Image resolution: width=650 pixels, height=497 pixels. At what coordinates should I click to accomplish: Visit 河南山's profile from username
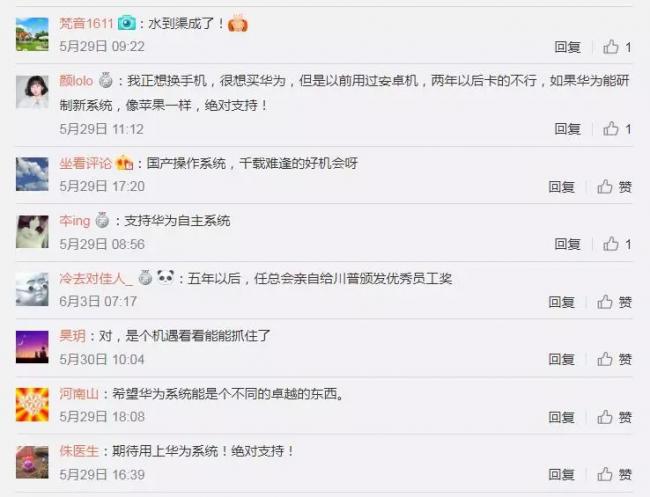click(x=79, y=393)
